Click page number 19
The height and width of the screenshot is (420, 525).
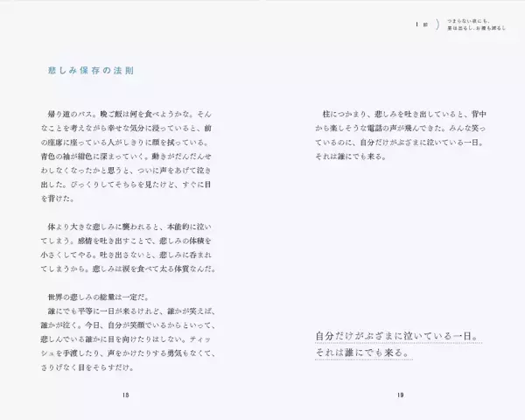pos(401,395)
